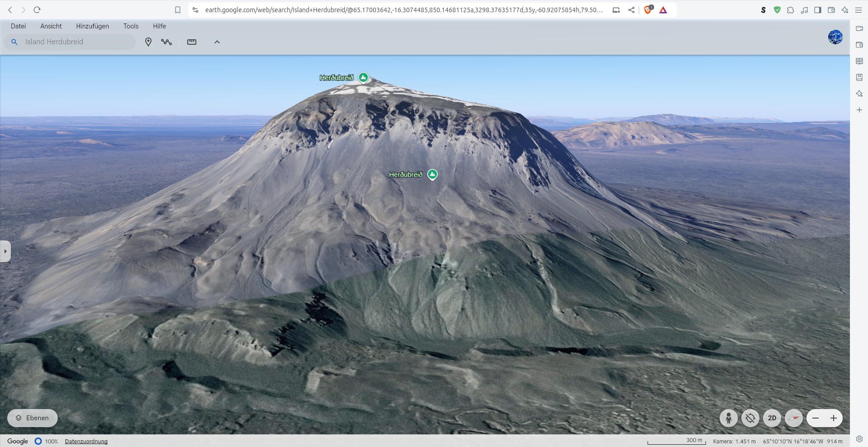Image resolution: width=868 pixels, height=447 pixels.
Task: Click the search magnifier icon
Action: click(14, 42)
